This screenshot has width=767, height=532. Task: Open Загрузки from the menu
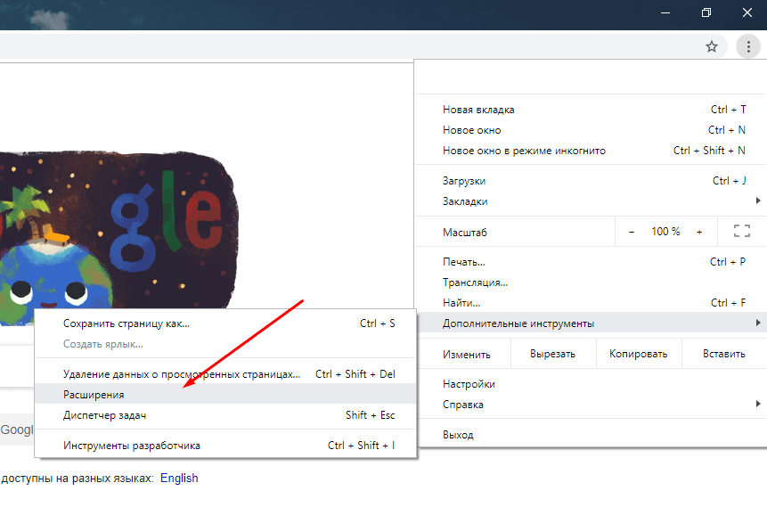pyautogui.click(x=591, y=181)
